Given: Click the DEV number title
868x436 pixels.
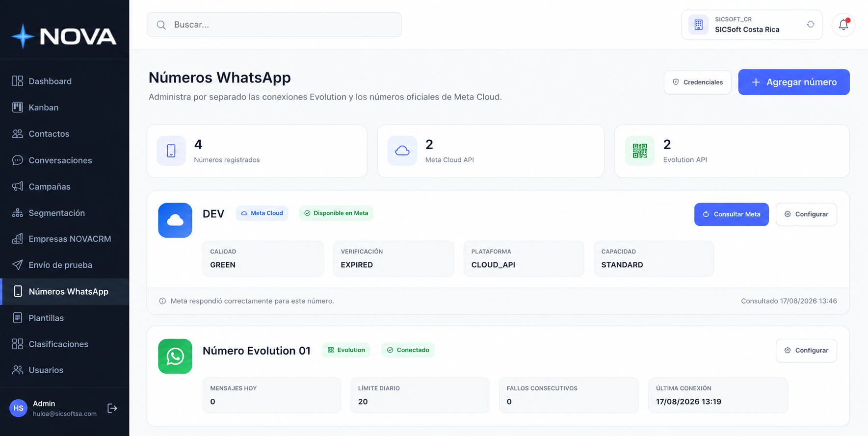Looking at the screenshot, I should (x=213, y=214).
